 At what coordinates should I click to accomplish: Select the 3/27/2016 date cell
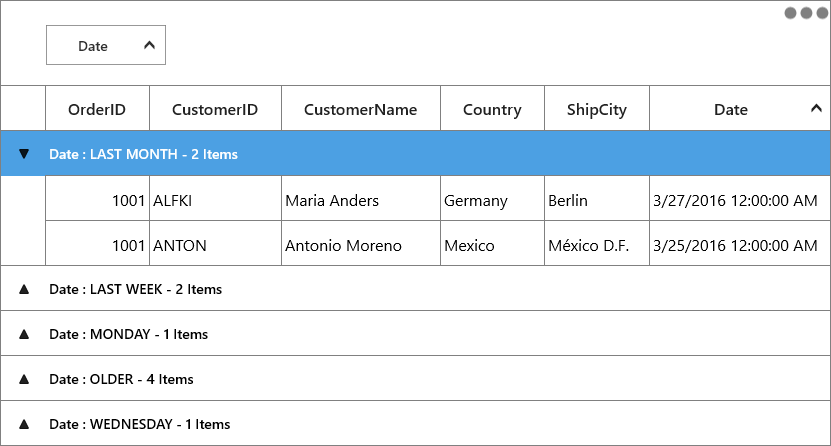point(740,199)
